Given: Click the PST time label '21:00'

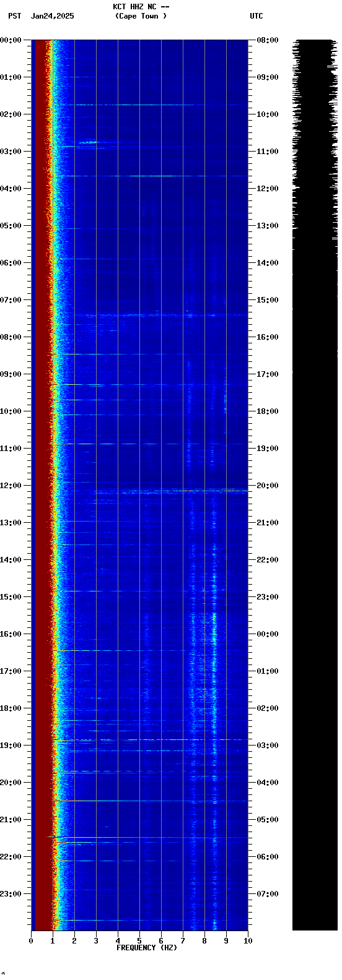Looking at the screenshot, I should pyautogui.click(x=11, y=820).
